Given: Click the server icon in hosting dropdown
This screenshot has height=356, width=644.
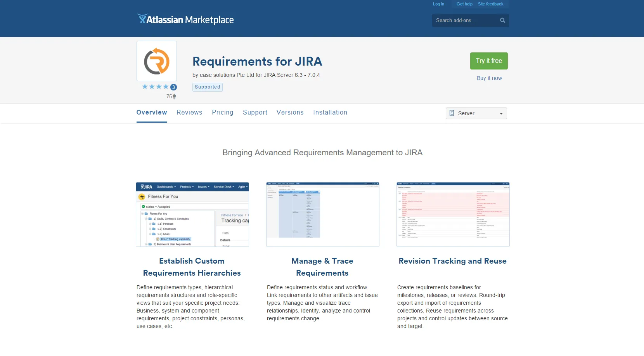Looking at the screenshot, I should [x=452, y=113].
